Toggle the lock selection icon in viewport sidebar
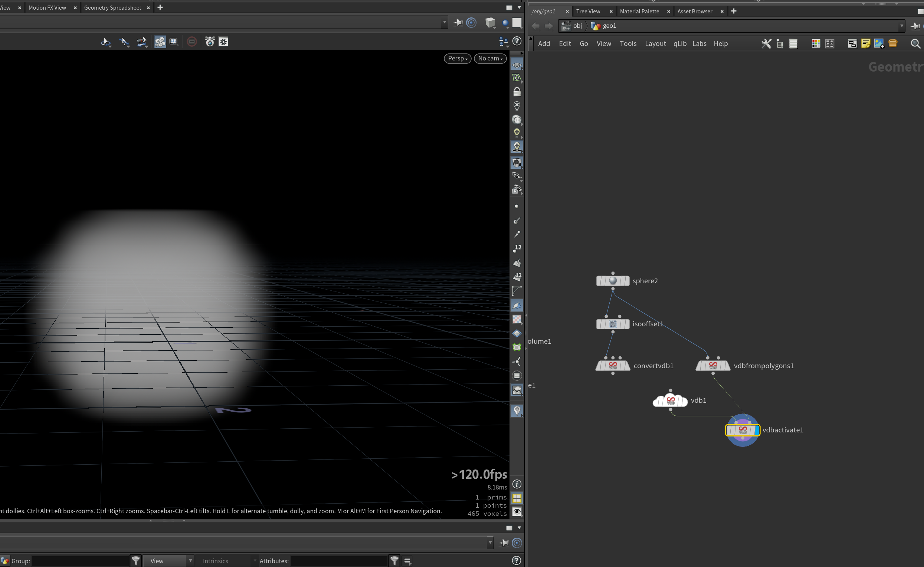Screen dimensions: 924x567 click(x=517, y=92)
